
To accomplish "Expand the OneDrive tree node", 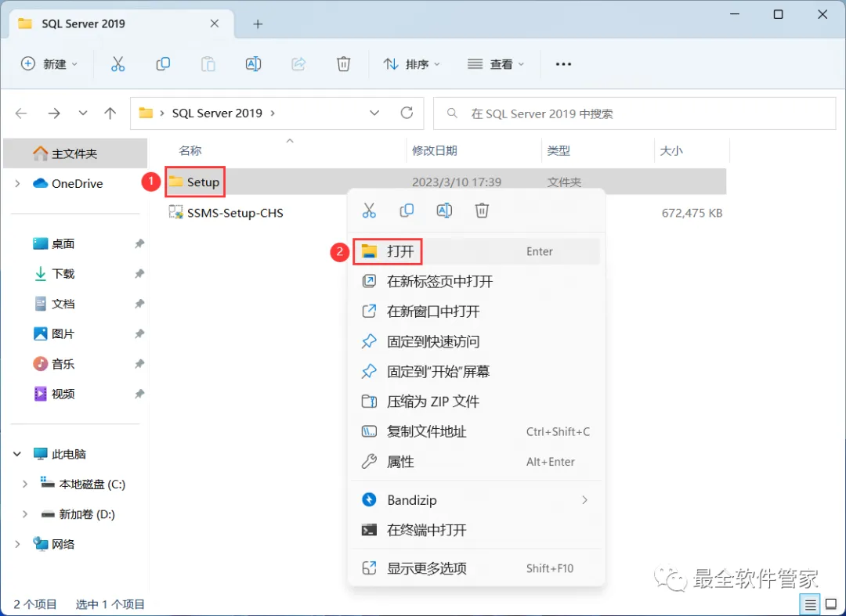I will [17, 184].
